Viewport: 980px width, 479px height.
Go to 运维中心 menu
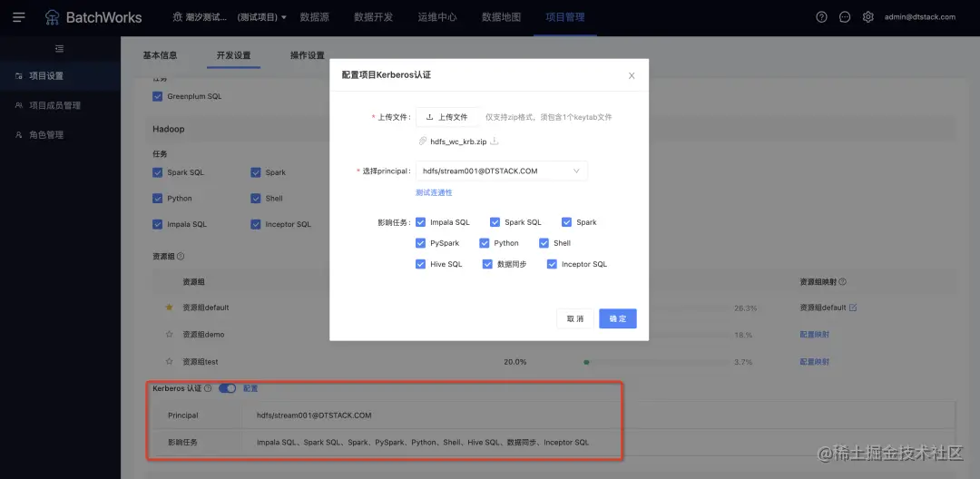pos(437,17)
